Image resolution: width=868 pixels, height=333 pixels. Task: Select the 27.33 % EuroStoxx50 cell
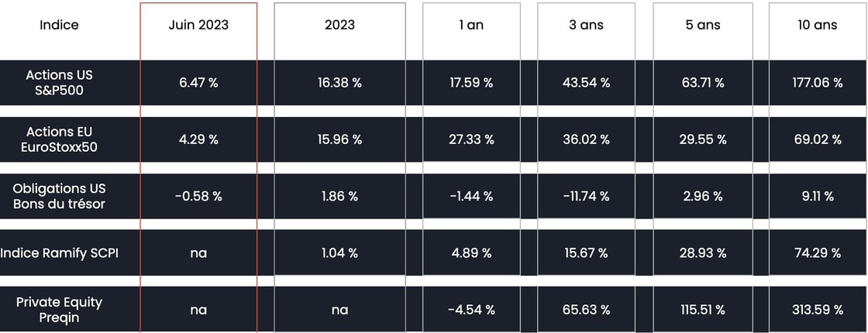point(471,139)
